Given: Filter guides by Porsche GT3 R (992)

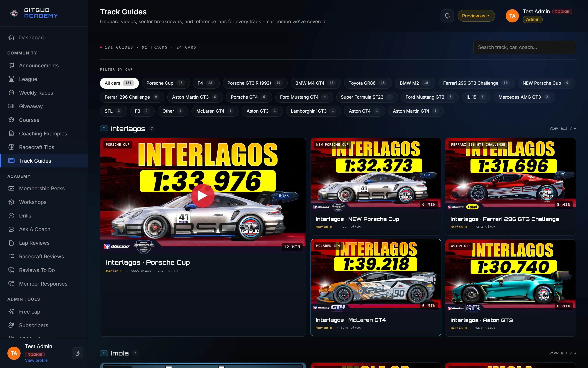Looking at the screenshot, I should 255,83.
